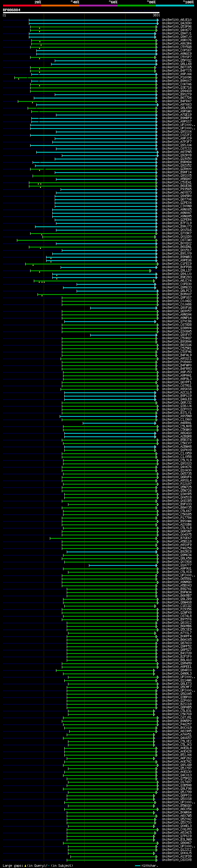The image size is (197, 868).
Task: Click the alignment bar of UniRef100_P16096
Action: pyautogui.click(x=86, y=78)
